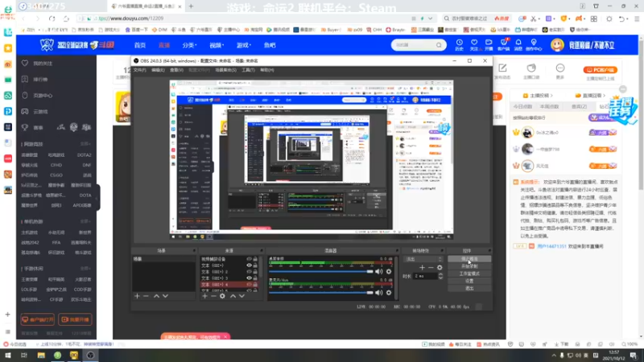Open source properties gear in Sources panel
The image size is (644, 362).
(x=222, y=296)
